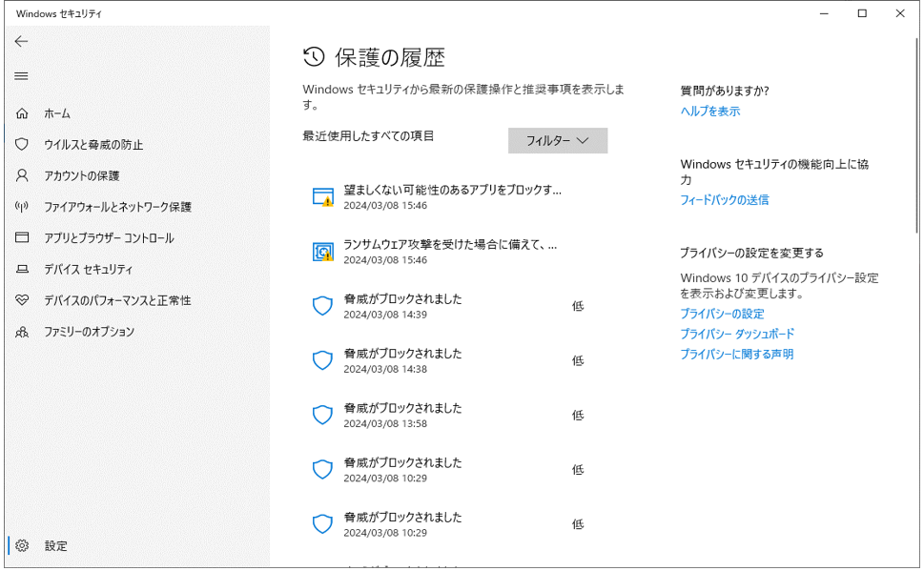Image resolution: width=924 pixels, height=571 pixels.
Task: Click the family options people icon
Action: (x=22, y=332)
